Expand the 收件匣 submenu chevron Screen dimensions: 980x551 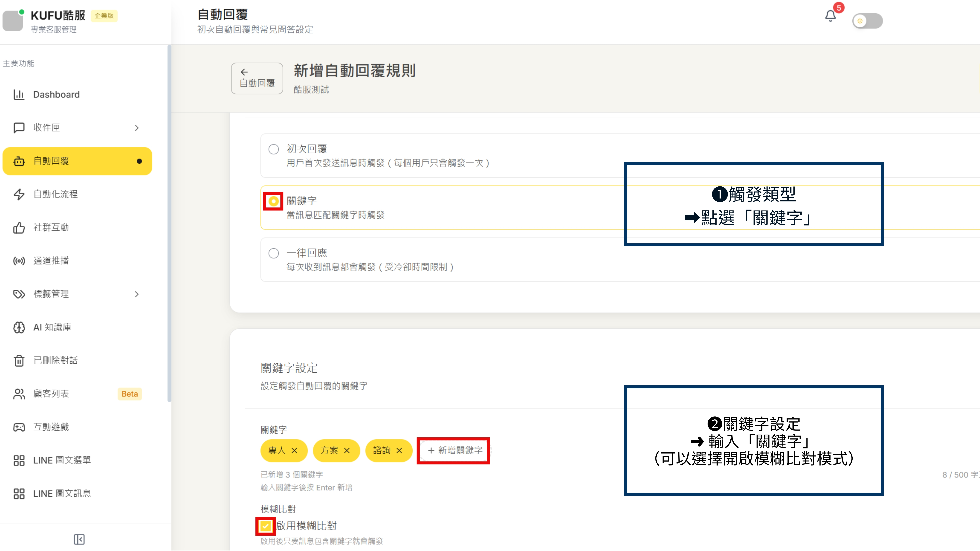pyautogui.click(x=137, y=128)
